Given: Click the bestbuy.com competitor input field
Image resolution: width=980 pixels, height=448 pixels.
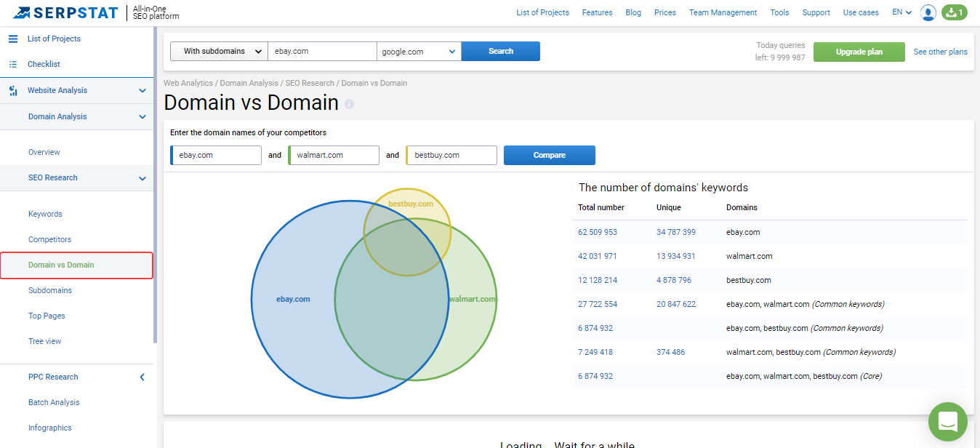Looking at the screenshot, I should click(x=451, y=155).
